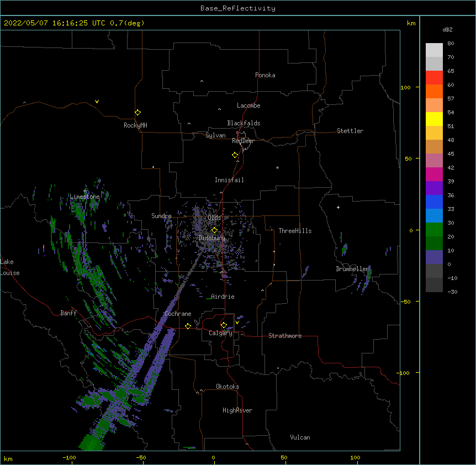Select the Okotoks label
476x465 pixels.
228,387
